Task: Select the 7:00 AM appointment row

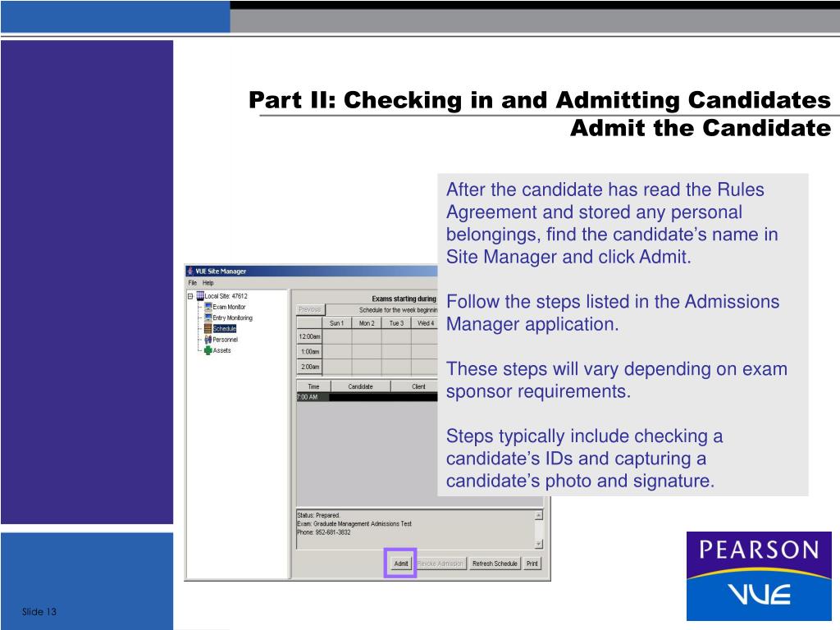Action: coord(367,397)
